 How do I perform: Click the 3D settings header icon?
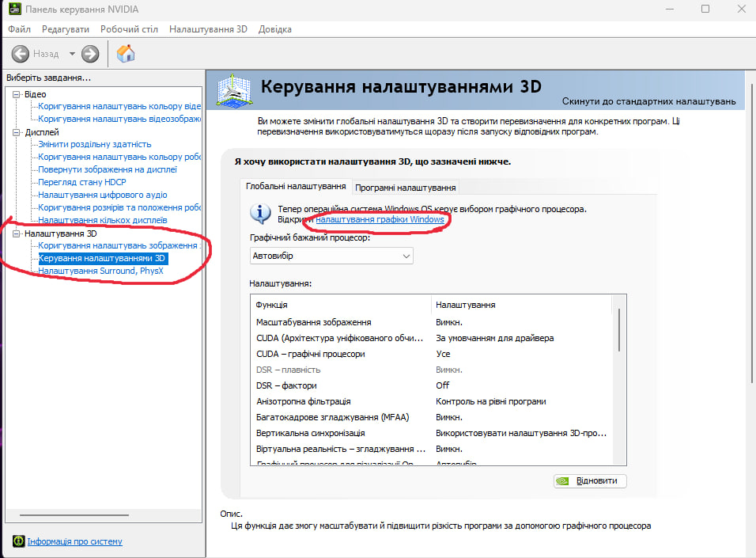point(234,89)
